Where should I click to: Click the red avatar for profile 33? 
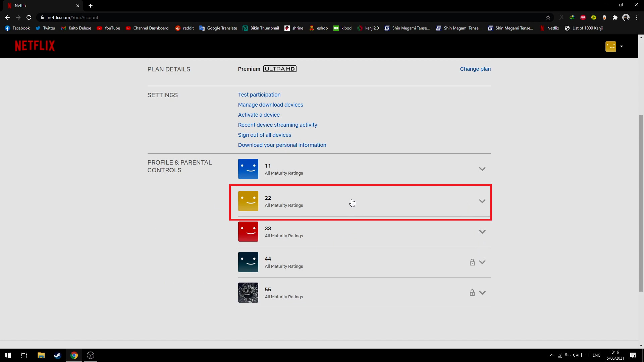(248, 232)
